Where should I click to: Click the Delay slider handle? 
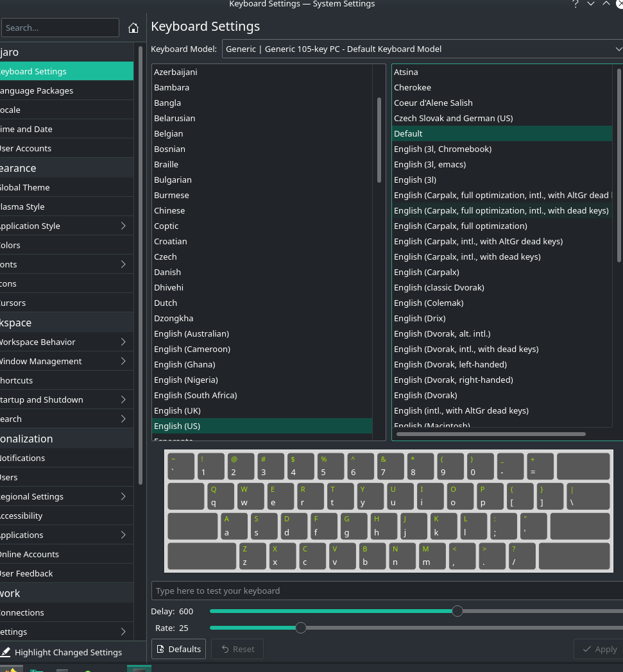tap(457, 611)
